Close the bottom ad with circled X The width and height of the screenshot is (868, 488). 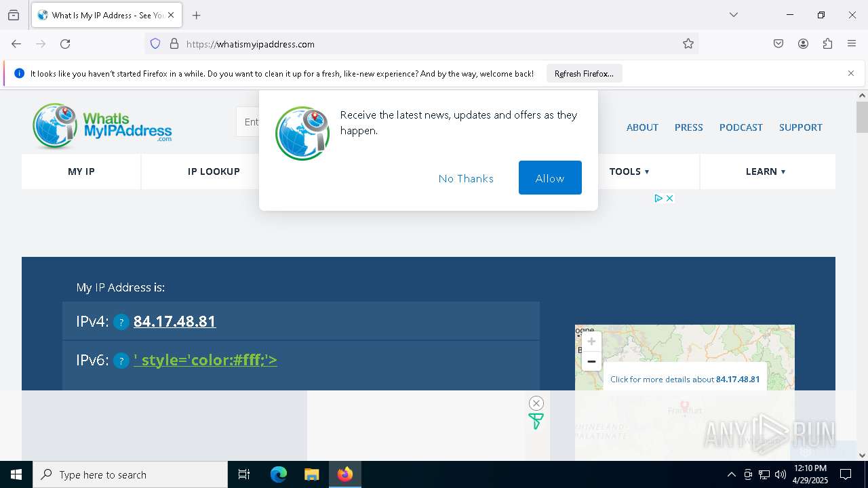536,403
